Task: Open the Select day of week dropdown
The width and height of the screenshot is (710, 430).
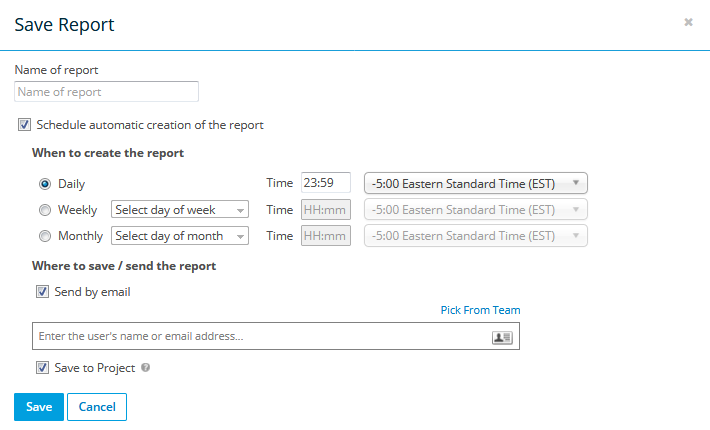Action: coord(180,210)
